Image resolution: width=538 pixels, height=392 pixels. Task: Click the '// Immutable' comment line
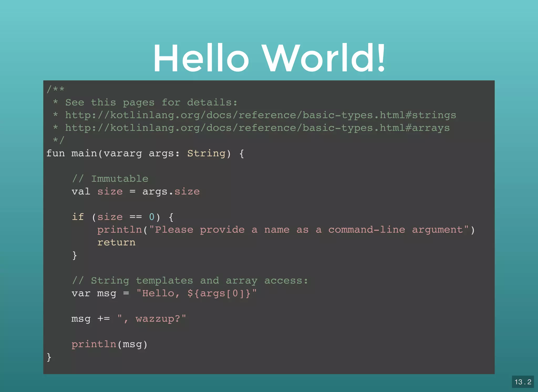tap(110, 179)
